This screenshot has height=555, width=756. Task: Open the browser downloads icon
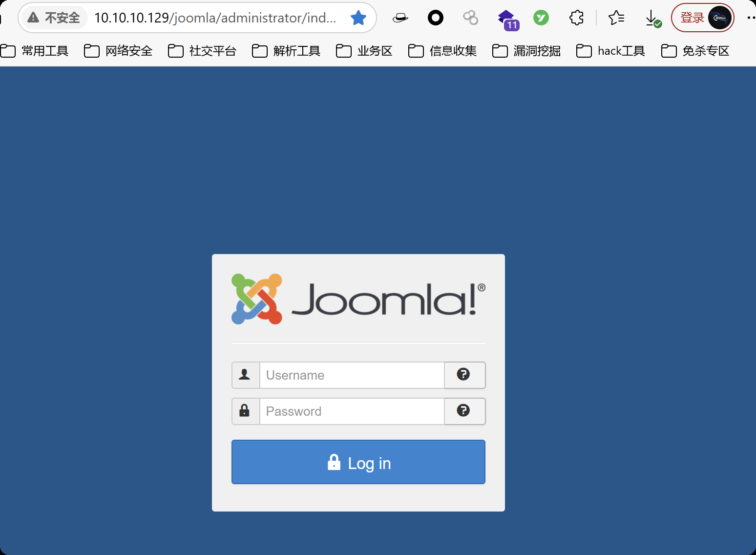click(x=652, y=18)
